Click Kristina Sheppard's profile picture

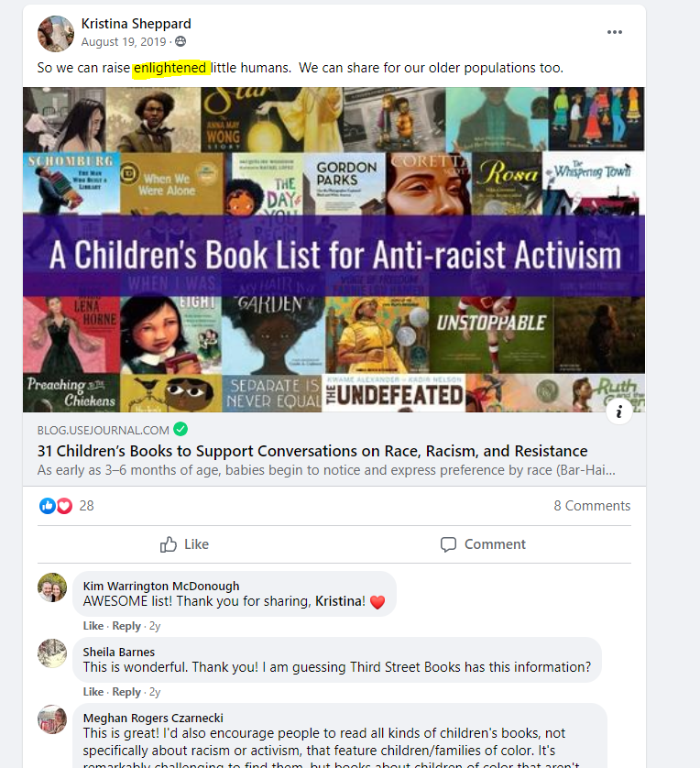(x=56, y=33)
